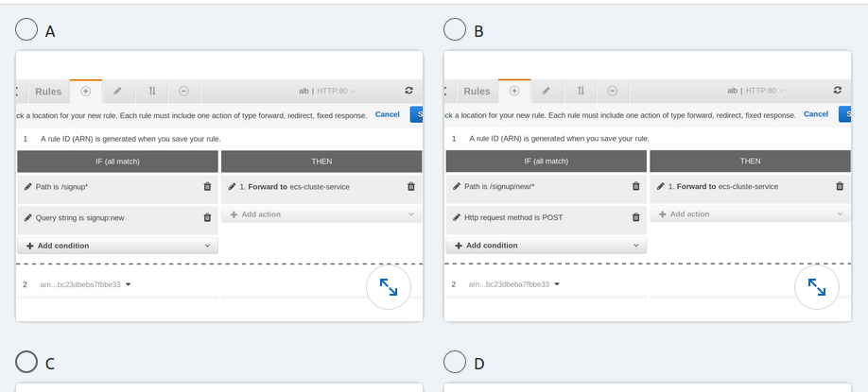
Task: Delete 'Http request method is POST' condition
Action: [636, 217]
